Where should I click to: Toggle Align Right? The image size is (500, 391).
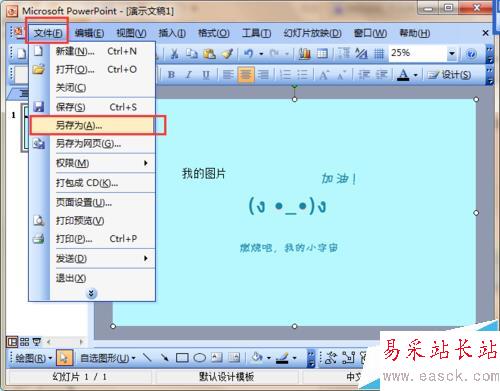click(263, 75)
